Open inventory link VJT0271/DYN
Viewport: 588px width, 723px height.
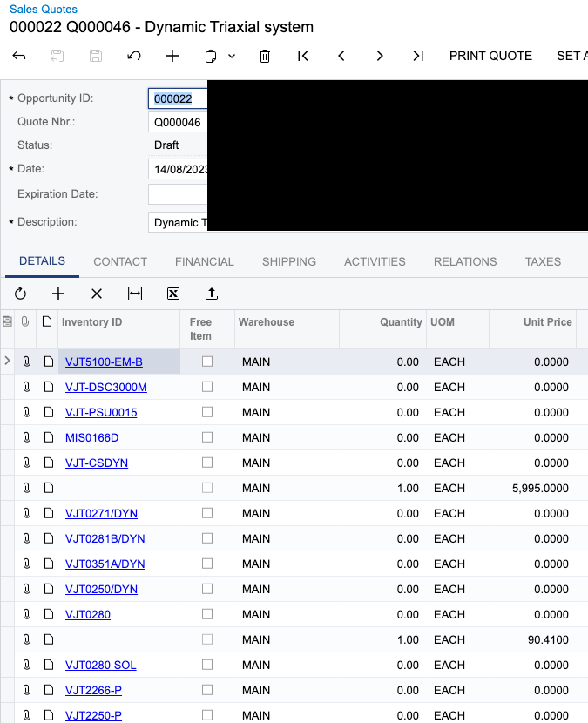tap(101, 514)
